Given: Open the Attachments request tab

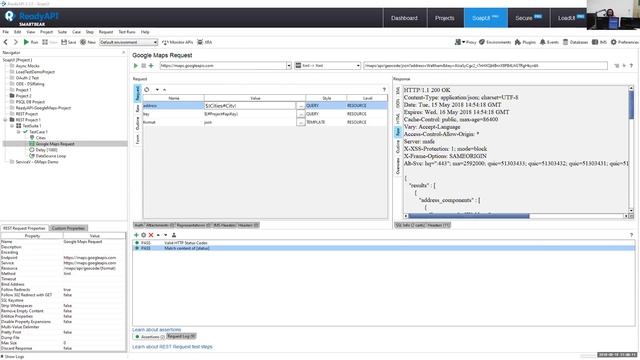Looking at the screenshot, I should pyautogui.click(x=160, y=225).
